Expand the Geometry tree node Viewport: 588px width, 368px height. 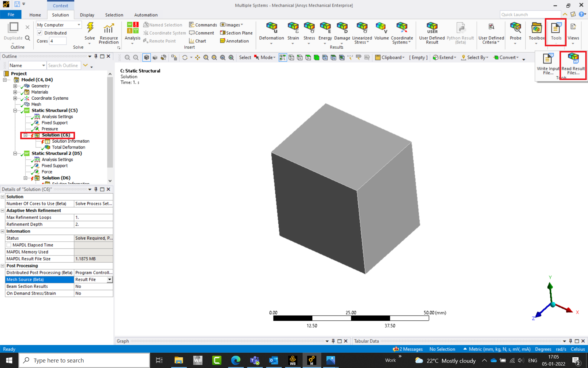15,86
